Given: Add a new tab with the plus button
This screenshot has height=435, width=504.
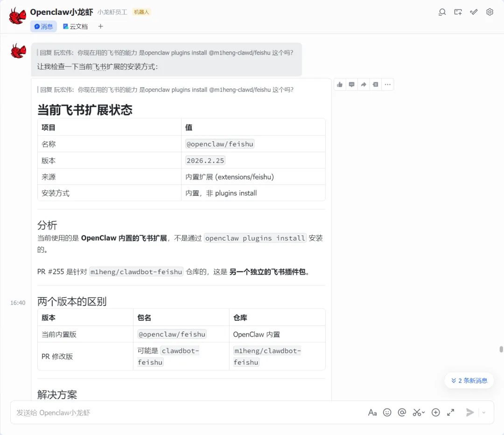Looking at the screenshot, I should (101, 26).
